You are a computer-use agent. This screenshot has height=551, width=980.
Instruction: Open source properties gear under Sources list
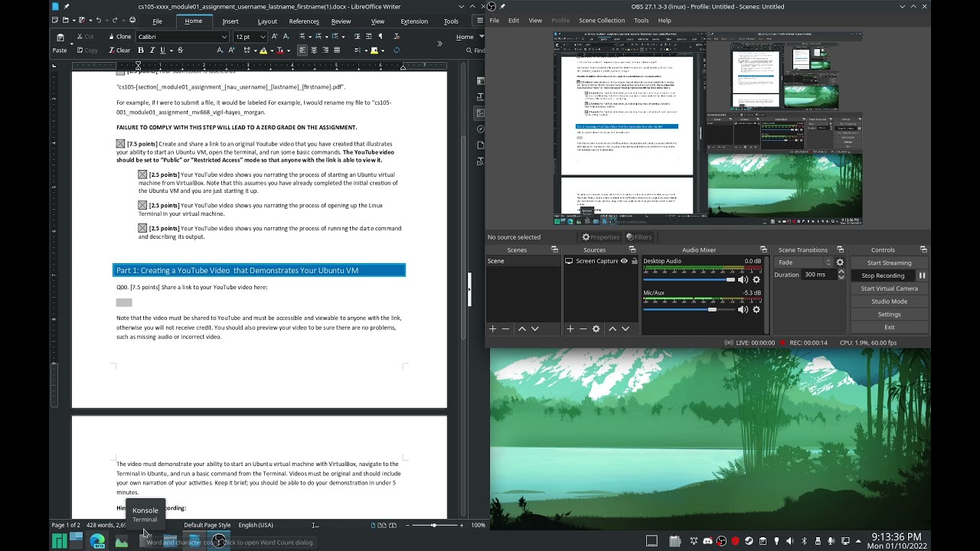(596, 328)
